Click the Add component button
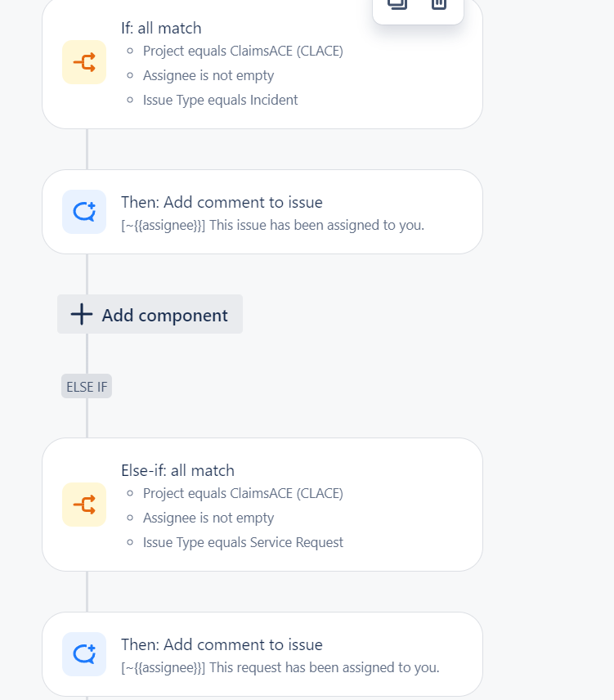614x700 pixels. coord(150,314)
